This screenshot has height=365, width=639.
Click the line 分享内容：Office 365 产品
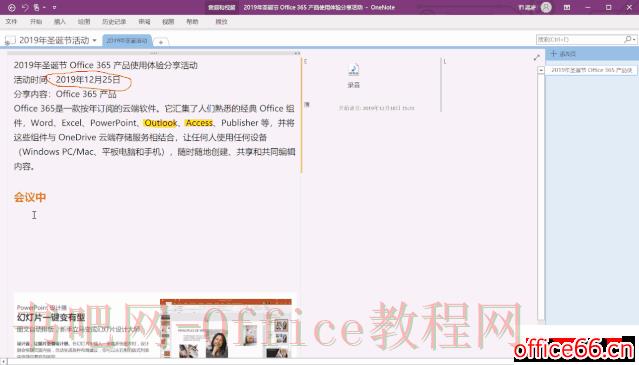tap(65, 94)
